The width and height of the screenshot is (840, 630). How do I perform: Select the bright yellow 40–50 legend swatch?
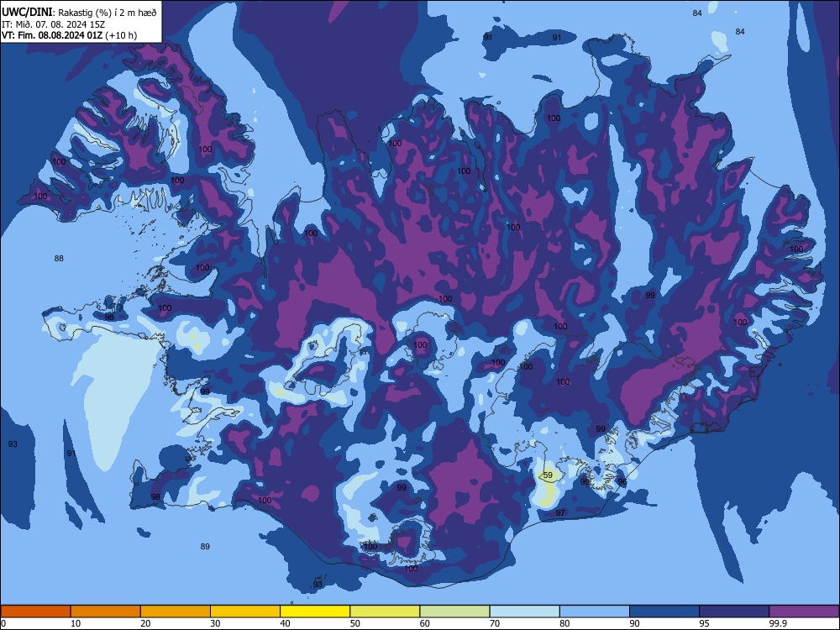click(x=315, y=612)
